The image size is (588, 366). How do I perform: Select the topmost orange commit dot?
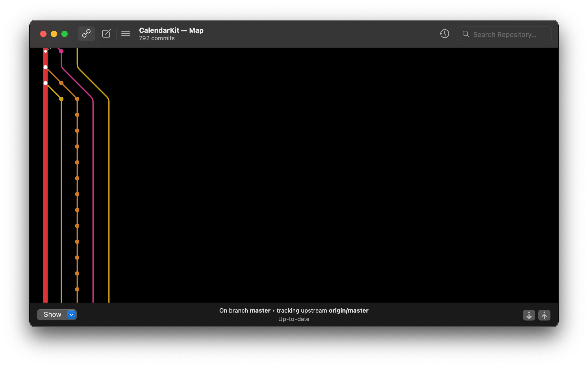[62, 83]
